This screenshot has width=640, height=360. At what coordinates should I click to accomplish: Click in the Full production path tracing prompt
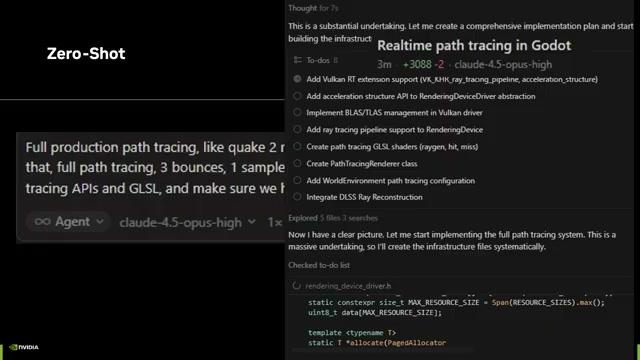(x=155, y=168)
